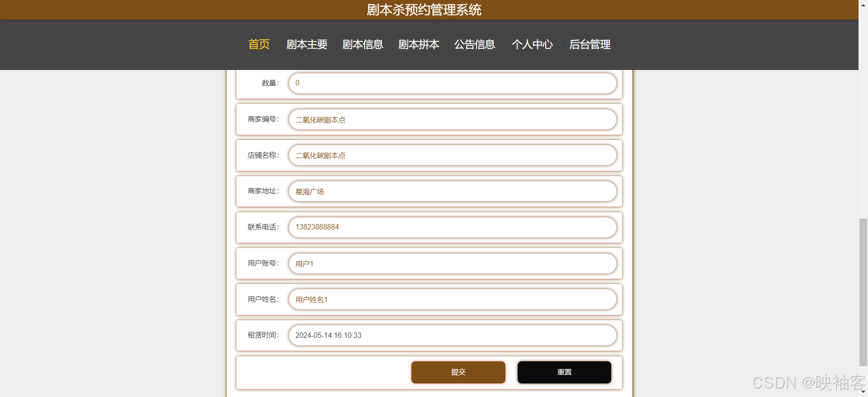Open the 后台管理 admin backend

click(590, 44)
